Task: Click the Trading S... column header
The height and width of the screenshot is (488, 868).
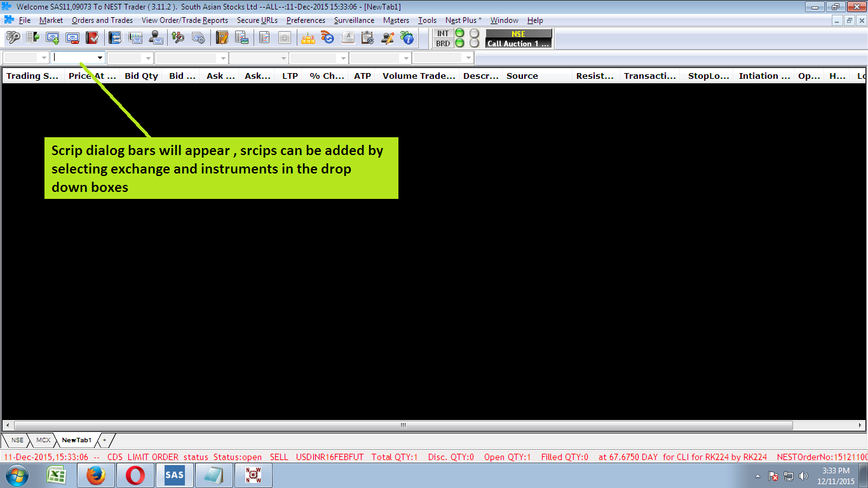Action: 32,76
